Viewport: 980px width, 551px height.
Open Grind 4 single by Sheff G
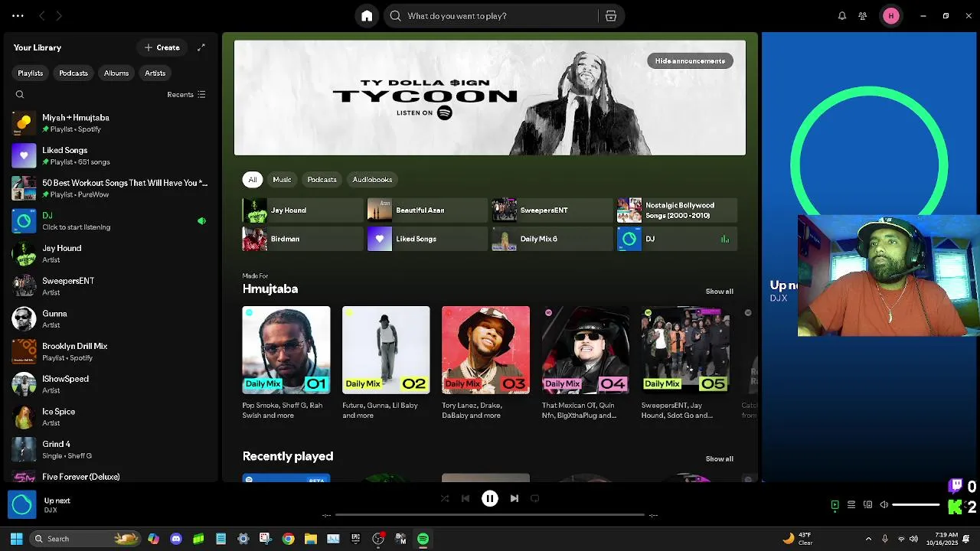(111, 450)
